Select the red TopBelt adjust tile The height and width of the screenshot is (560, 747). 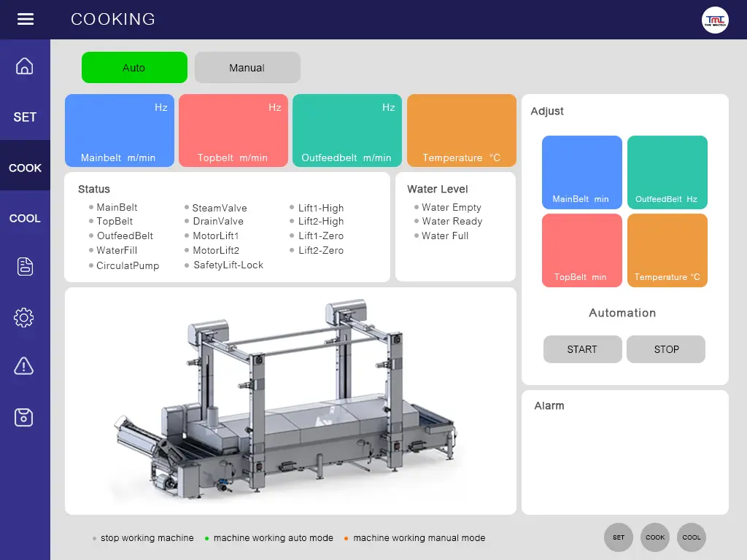tap(581, 250)
